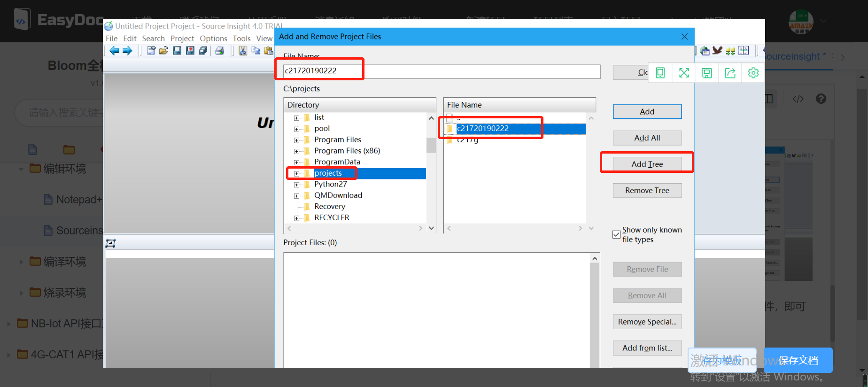
Task: Click the Cut scissors toolbar icon
Action: tap(243, 51)
